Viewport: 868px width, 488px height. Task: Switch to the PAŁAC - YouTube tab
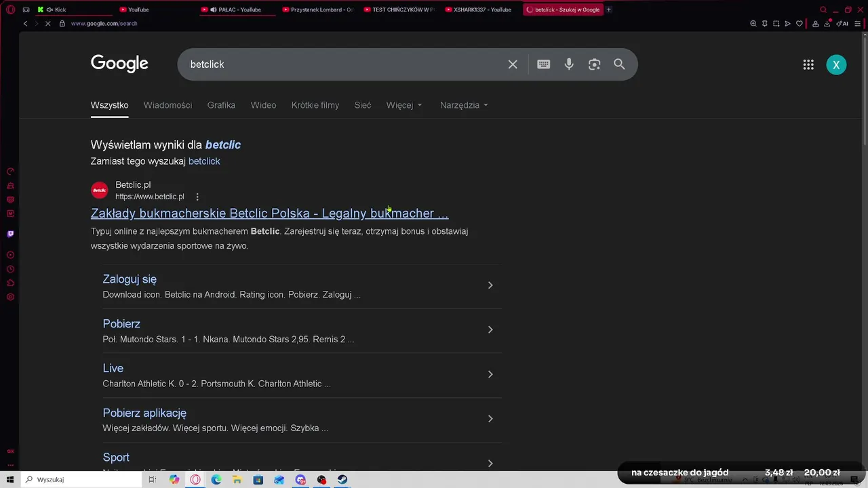[236, 9]
